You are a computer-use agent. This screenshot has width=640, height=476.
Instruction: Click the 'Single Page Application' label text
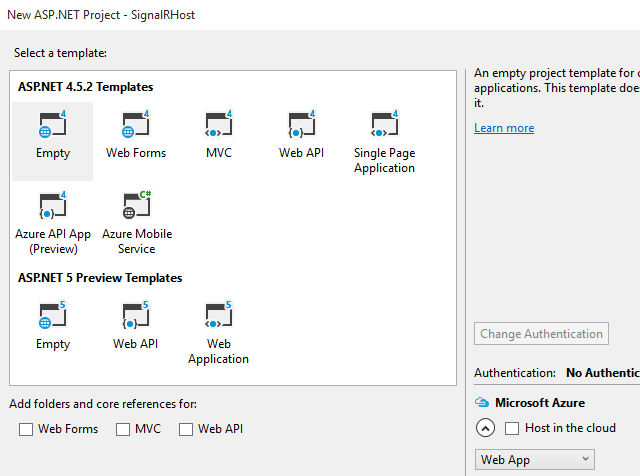click(384, 160)
